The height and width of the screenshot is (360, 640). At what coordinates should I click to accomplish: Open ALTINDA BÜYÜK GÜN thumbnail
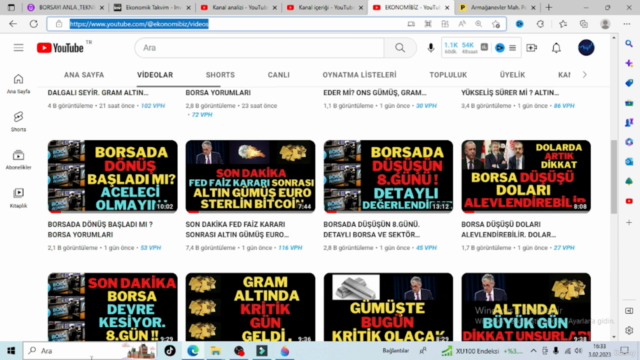click(x=526, y=307)
